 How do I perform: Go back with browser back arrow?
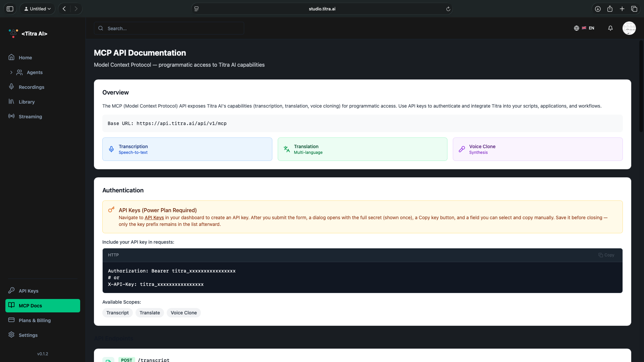(64, 9)
